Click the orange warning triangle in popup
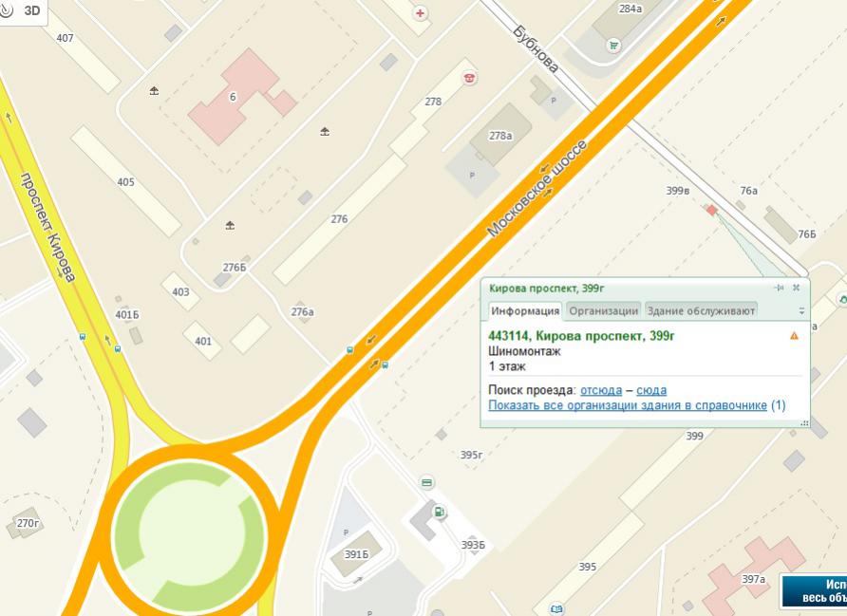Image resolution: width=847 pixels, height=616 pixels. point(794,336)
